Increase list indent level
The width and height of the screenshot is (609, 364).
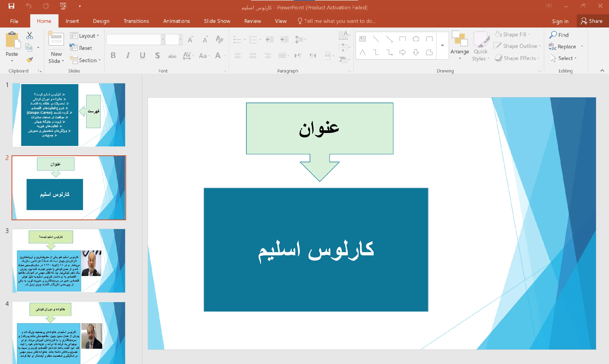pos(284,39)
